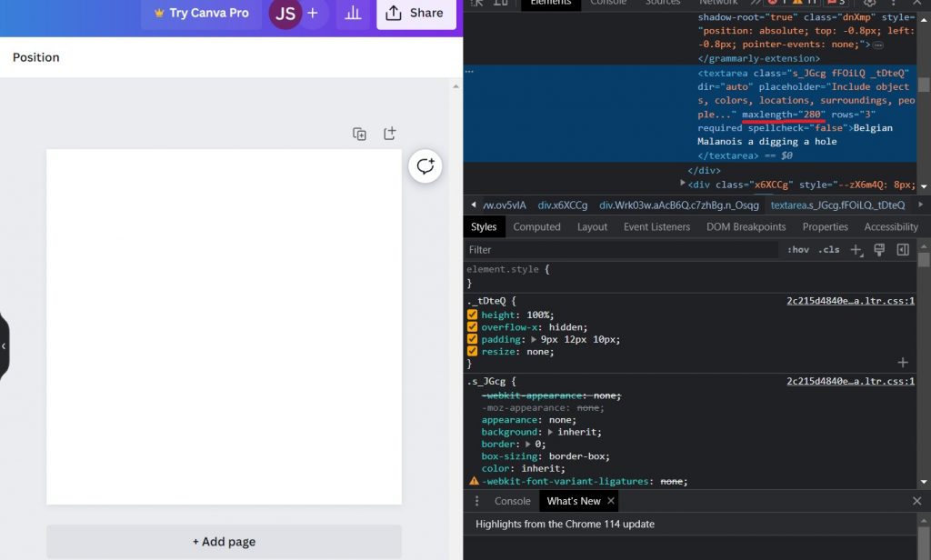Screen dimensions: 931x560
Task: Click the Styles Filter input field
Action: pos(618,250)
